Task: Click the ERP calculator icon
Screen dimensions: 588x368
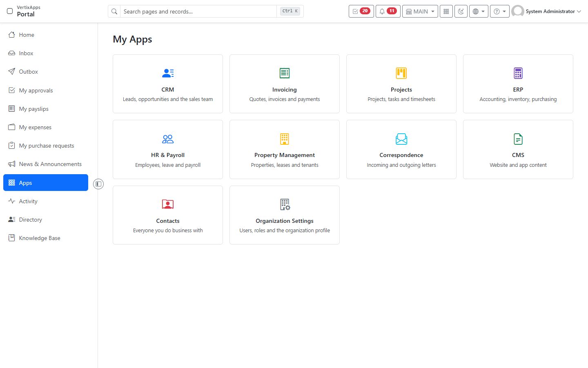Action: click(x=518, y=73)
